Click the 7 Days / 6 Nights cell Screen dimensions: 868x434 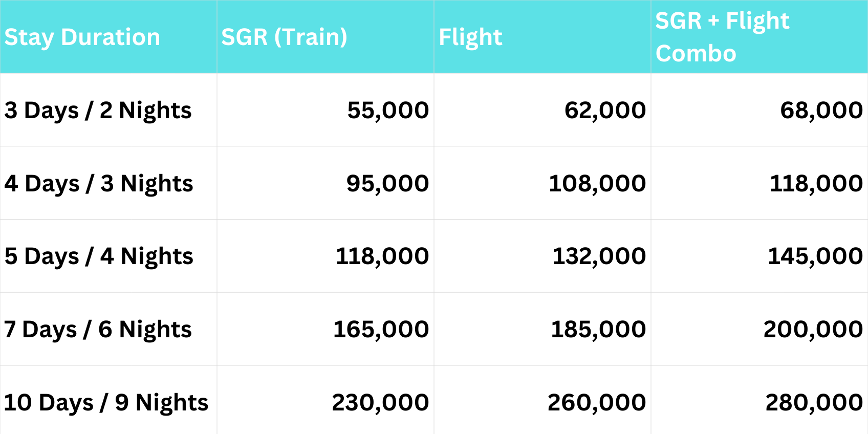tap(98, 330)
